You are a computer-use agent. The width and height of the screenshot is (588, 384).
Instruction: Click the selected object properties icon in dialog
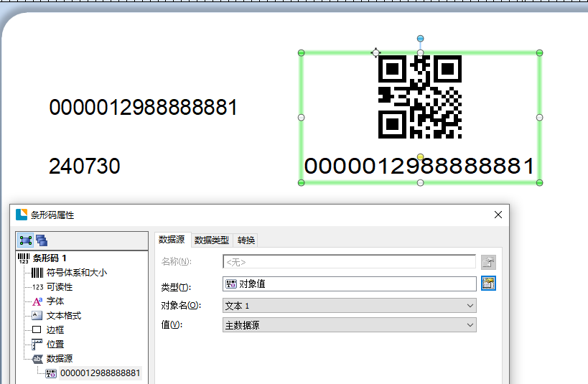coord(26,240)
